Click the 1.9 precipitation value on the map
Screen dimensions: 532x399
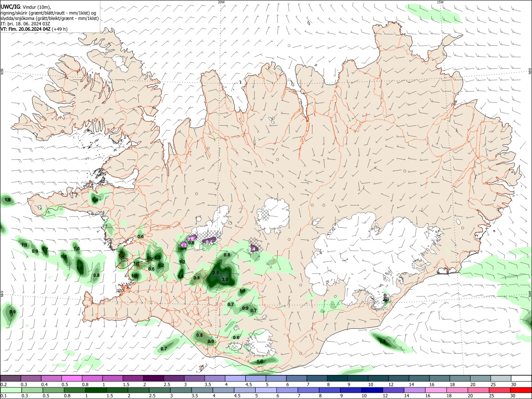coord(180,276)
